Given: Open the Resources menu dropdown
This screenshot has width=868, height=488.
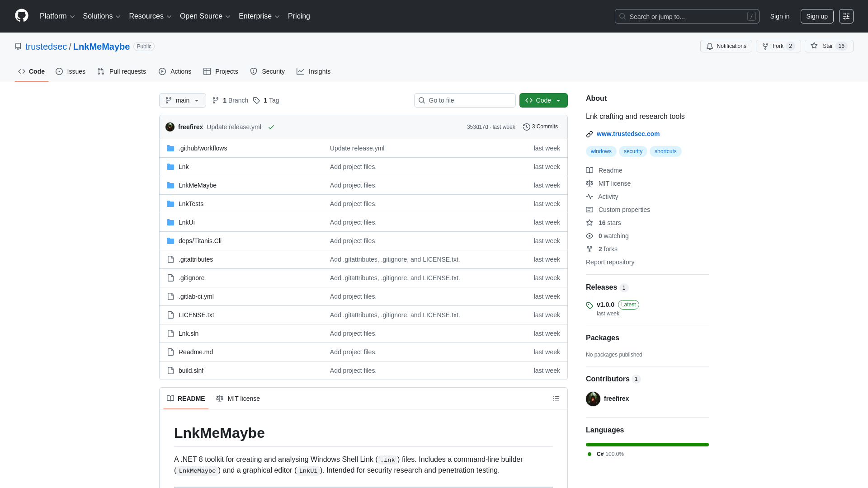Looking at the screenshot, I should click(150, 16).
